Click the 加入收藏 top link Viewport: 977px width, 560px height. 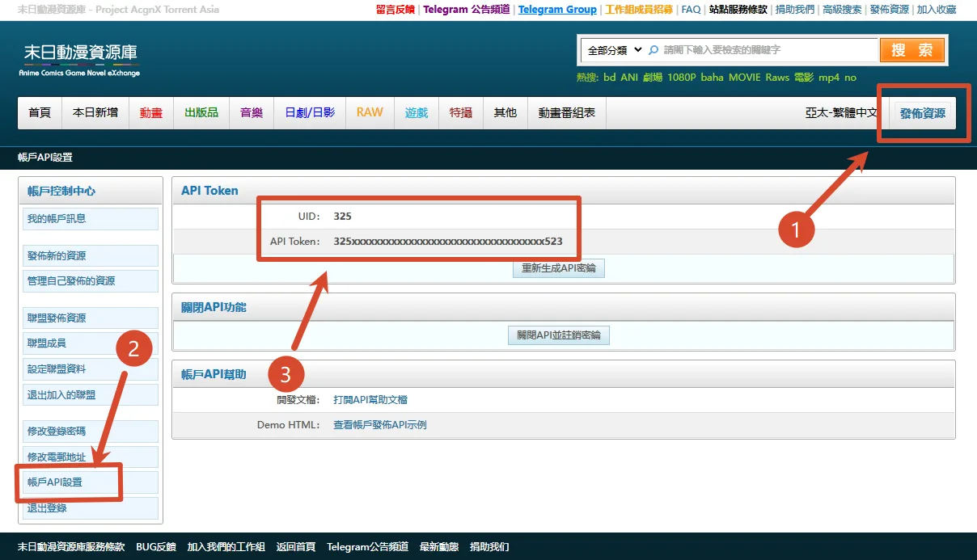937,10
